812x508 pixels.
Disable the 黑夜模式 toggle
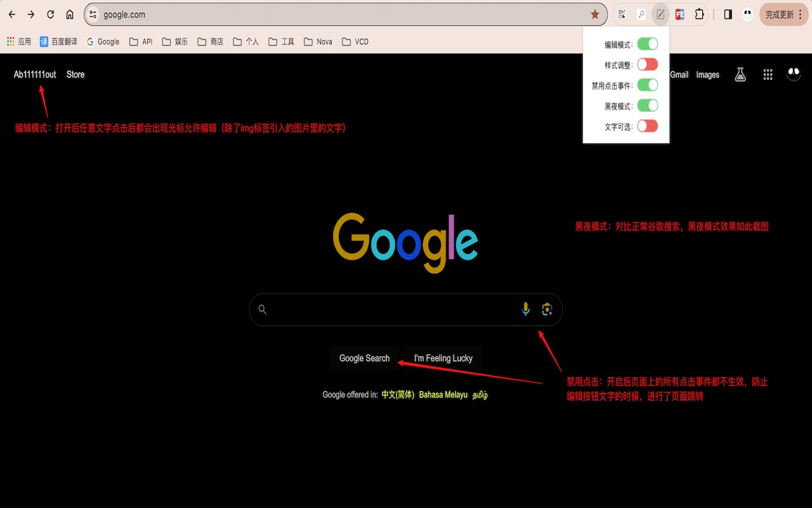[648, 105]
